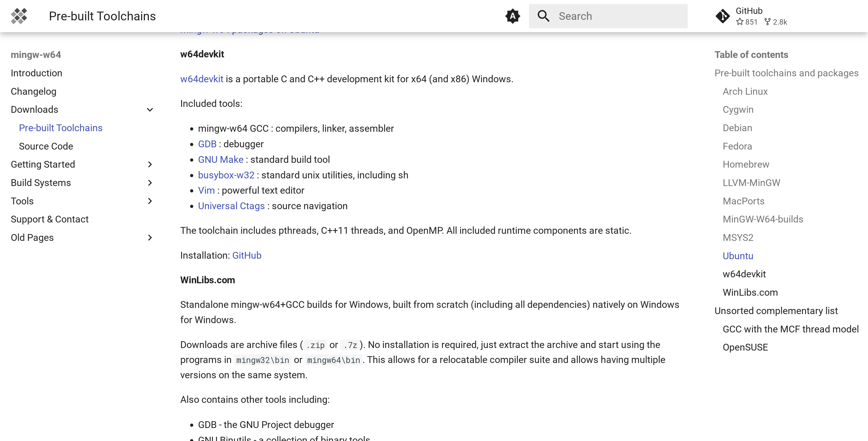Expand the Build Systems section

150,183
